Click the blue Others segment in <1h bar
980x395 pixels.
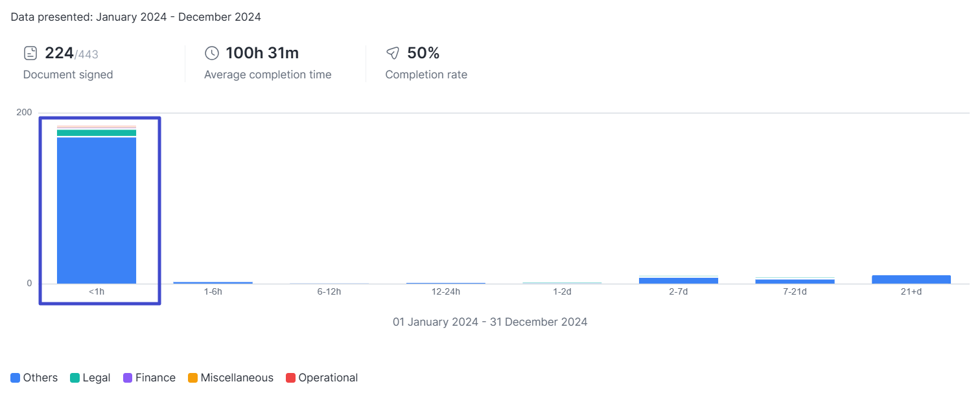[x=97, y=210]
